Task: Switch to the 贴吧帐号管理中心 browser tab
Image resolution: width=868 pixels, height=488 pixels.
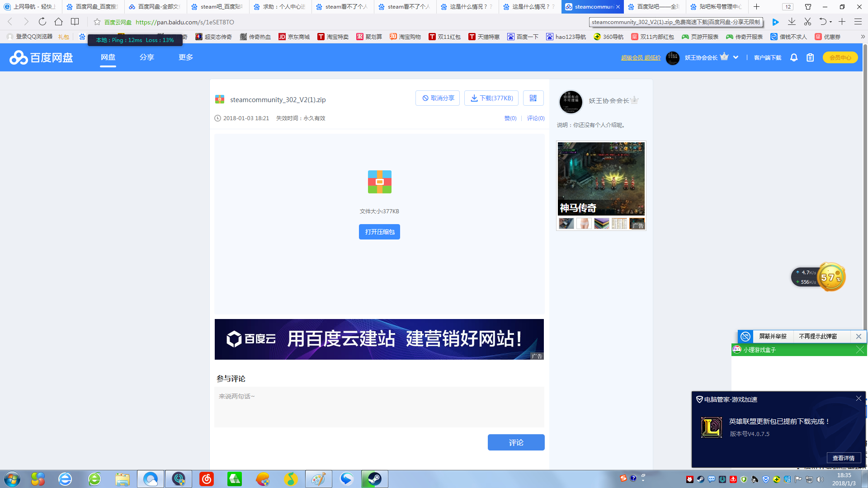Action: pos(716,7)
